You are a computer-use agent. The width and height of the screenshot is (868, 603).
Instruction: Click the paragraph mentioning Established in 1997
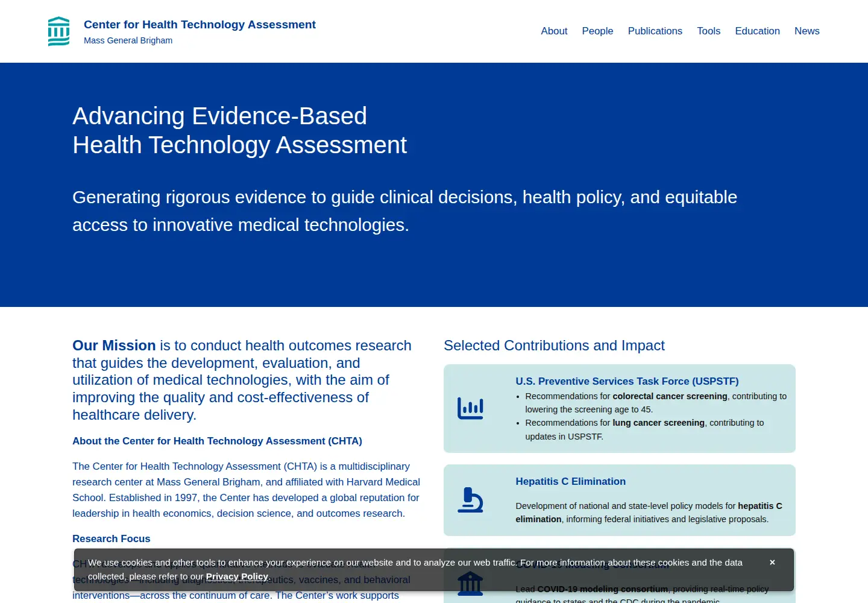247,490
